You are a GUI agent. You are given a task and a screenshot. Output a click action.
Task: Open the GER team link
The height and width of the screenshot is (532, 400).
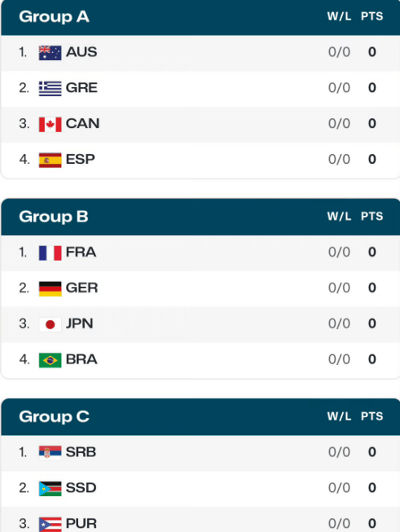81,288
